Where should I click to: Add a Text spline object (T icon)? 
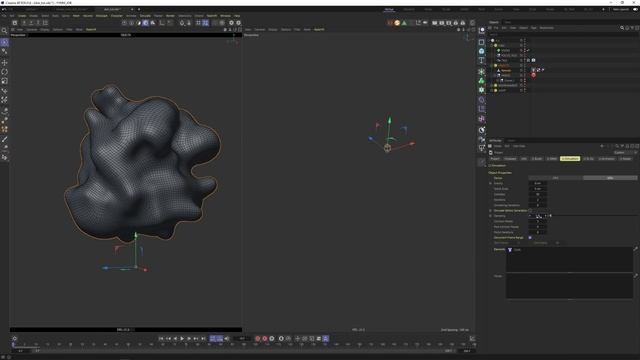click(x=482, y=60)
